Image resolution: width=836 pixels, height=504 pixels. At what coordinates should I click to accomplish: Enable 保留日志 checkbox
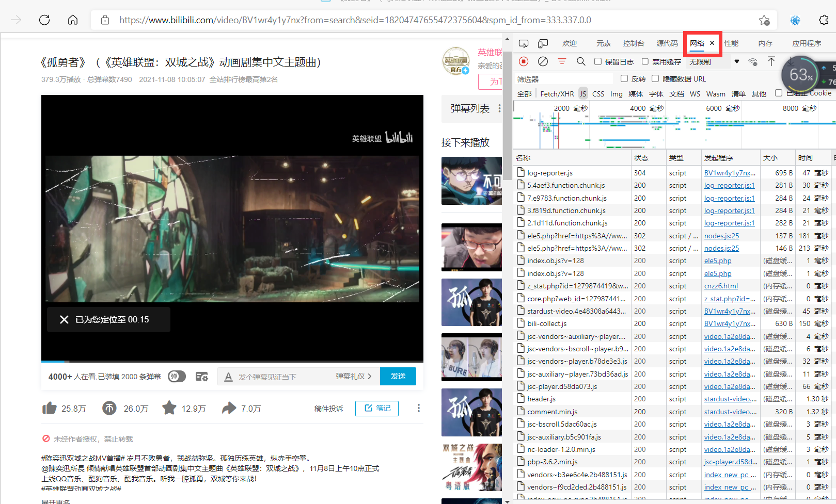click(598, 62)
